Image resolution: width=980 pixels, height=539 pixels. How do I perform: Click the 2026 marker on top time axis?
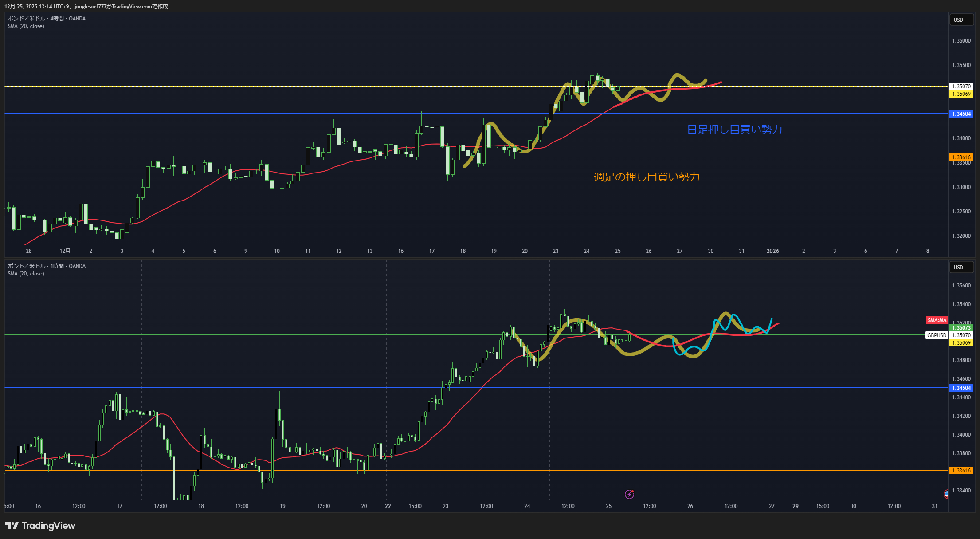pos(772,251)
